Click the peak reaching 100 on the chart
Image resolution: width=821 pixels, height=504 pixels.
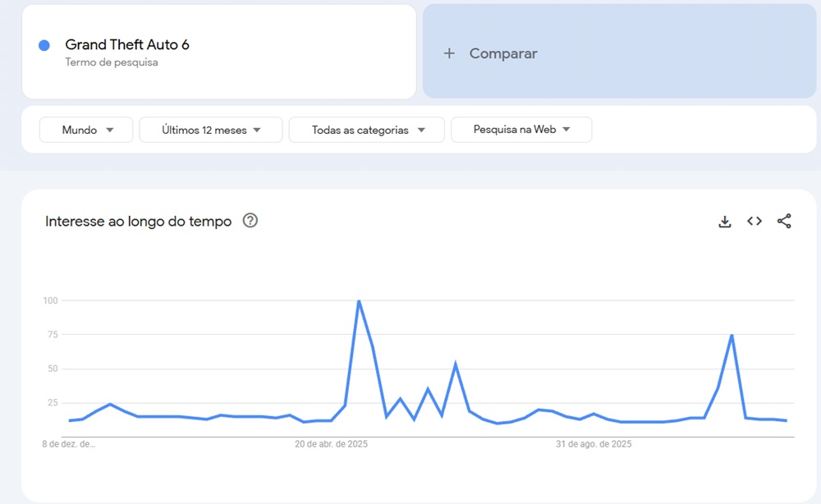(x=360, y=300)
